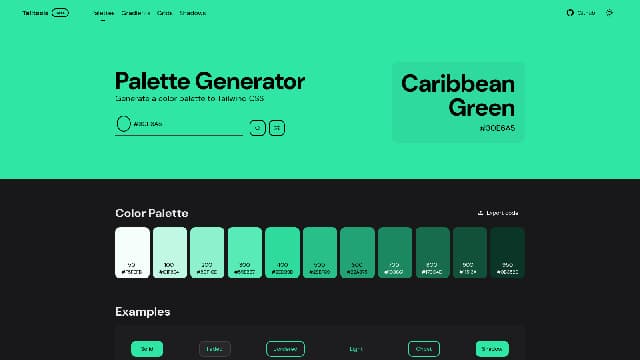This screenshot has height=360, width=640.
Task: Open the Shadows navigation item
Action: 193,13
